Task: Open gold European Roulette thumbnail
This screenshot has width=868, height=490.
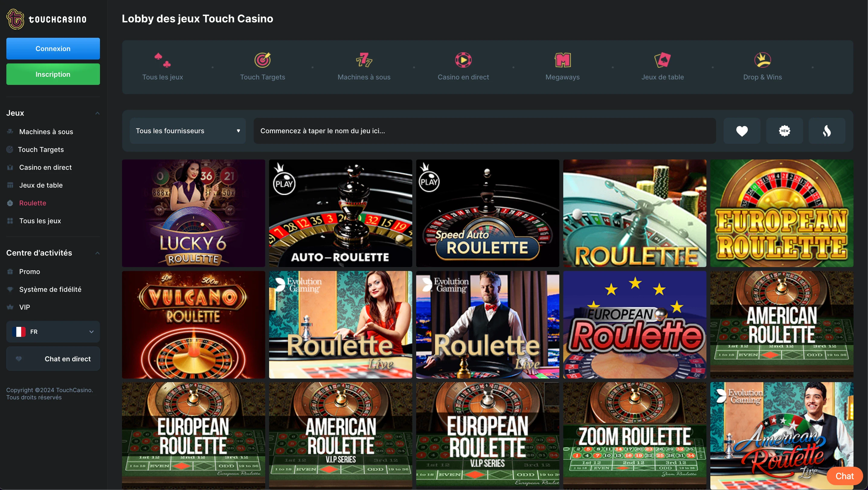Action: tap(782, 213)
